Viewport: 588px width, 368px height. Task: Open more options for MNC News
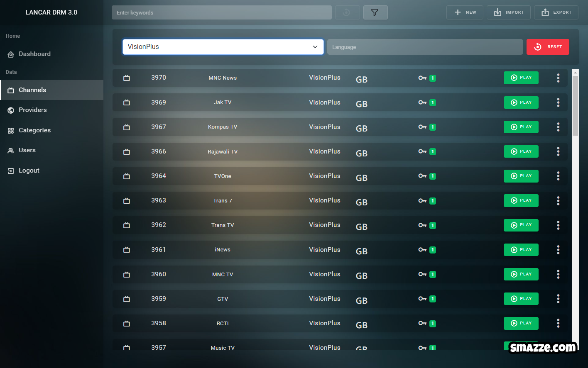558,78
